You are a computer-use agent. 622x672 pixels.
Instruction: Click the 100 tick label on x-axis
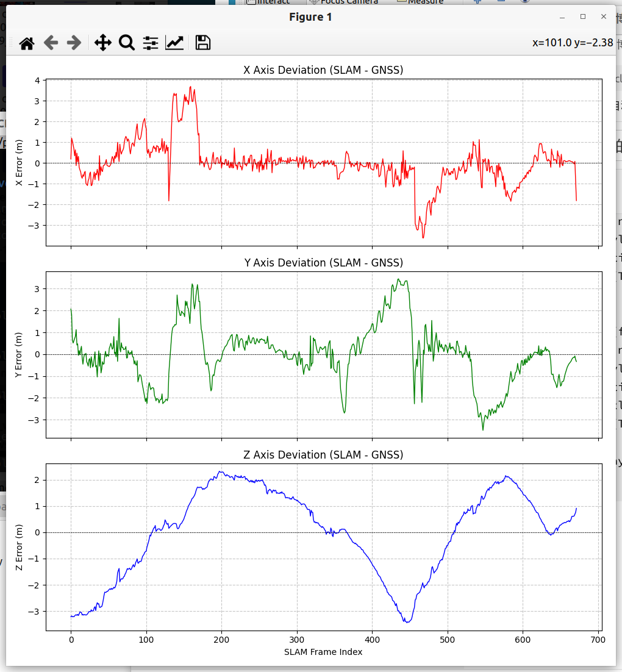(x=146, y=640)
